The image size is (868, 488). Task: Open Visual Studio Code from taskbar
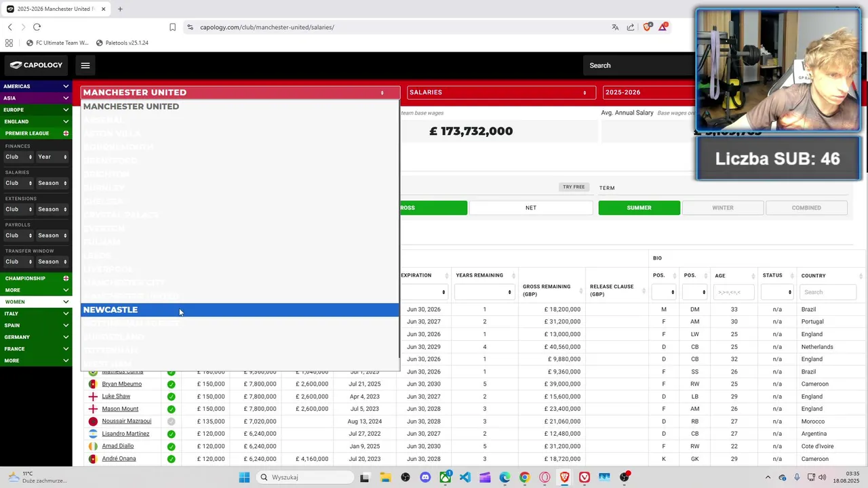tap(465, 477)
